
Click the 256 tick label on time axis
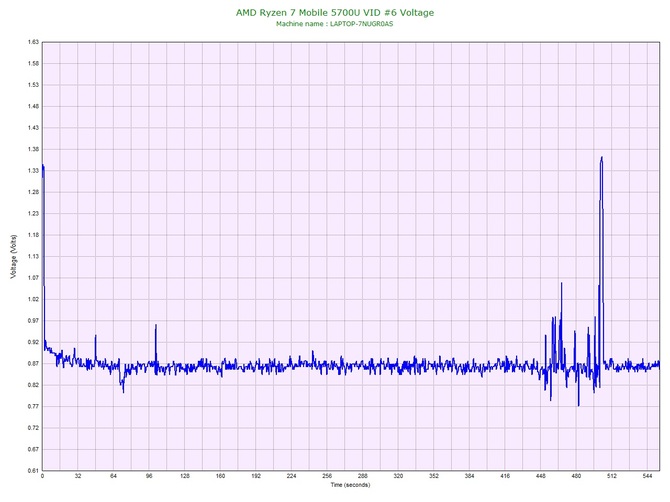327,476
